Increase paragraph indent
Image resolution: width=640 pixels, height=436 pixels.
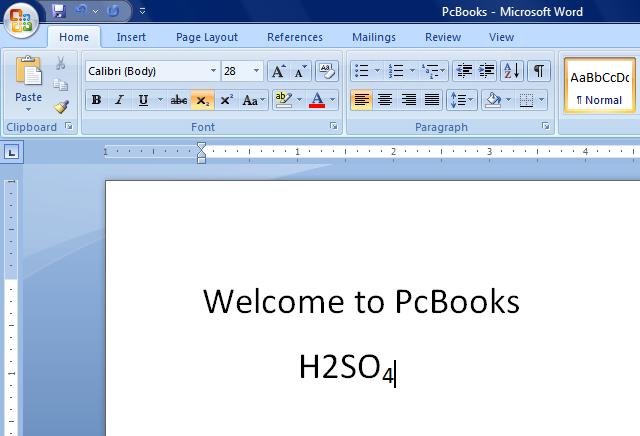pos(487,71)
